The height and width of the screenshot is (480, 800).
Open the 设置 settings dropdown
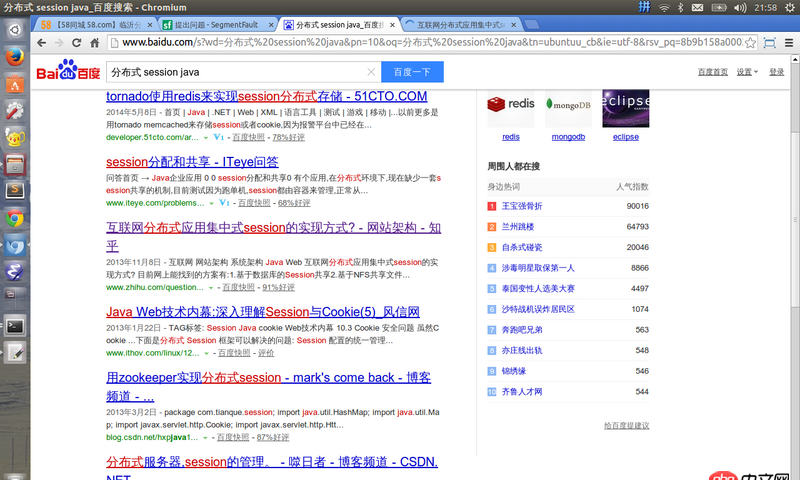[747, 72]
